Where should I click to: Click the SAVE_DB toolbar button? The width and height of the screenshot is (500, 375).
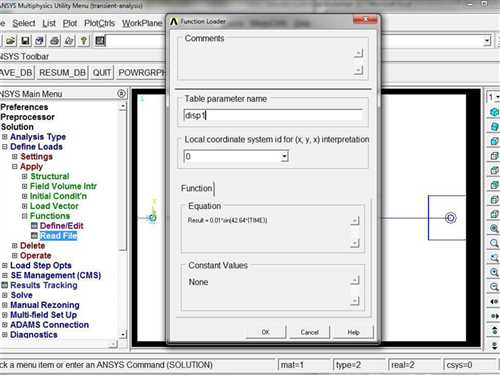point(16,73)
